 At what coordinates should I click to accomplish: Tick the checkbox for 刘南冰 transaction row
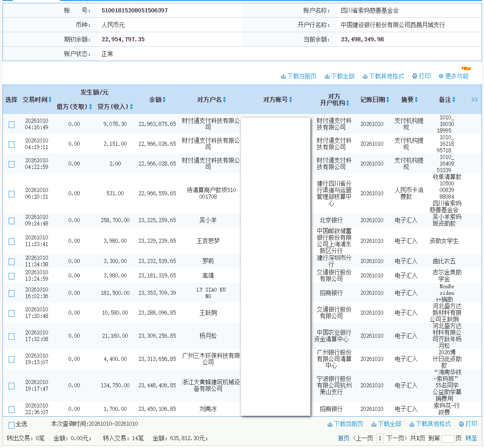coord(12,410)
